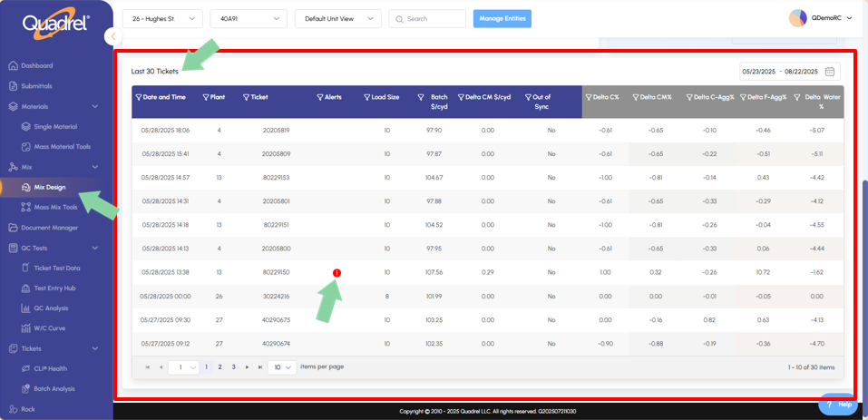Click the user avatar icon

[x=797, y=18]
